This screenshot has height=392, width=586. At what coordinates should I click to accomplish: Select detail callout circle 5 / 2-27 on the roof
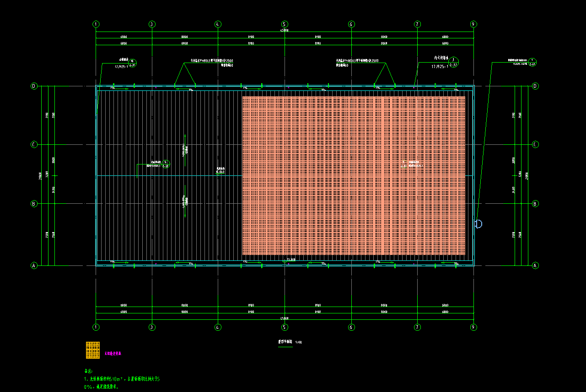click(166, 164)
